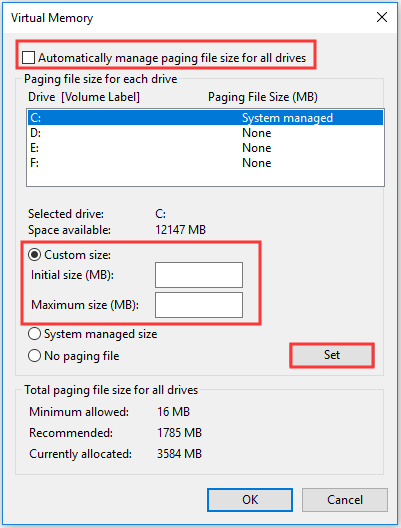This screenshot has width=401, height=528.
Task: Select No paging file option
Action: click(34, 356)
